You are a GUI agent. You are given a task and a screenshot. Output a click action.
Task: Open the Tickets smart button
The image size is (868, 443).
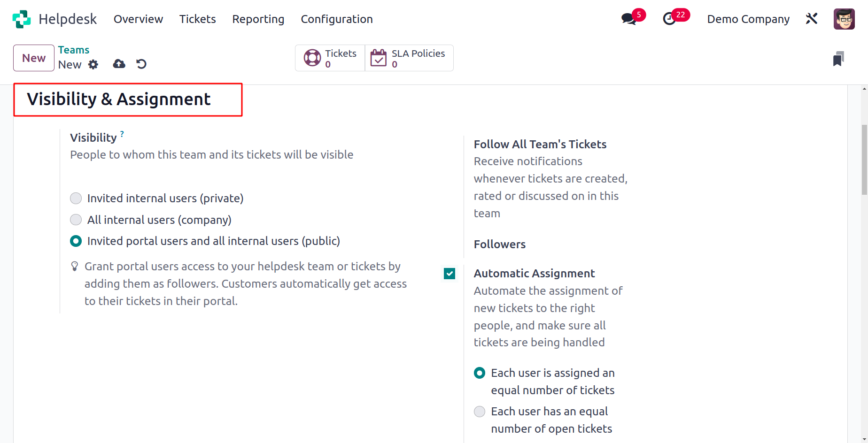click(x=330, y=58)
